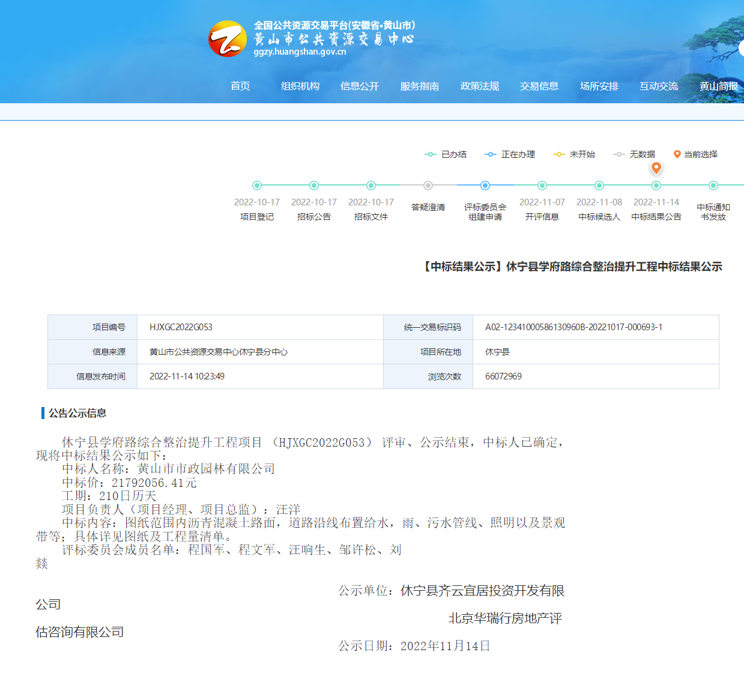Go to 信息公开 in navigation bar
Viewport: 744px width, 700px height.
click(360, 86)
